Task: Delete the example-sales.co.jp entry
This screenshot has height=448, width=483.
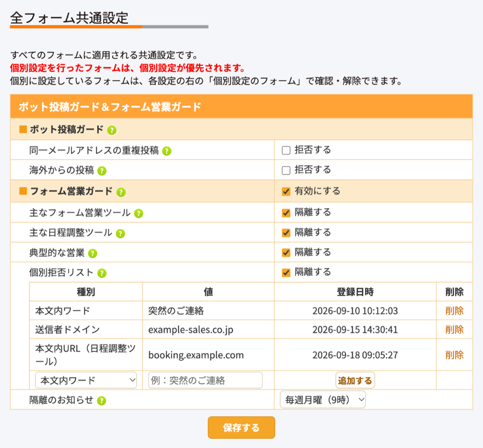Action: coord(454,330)
